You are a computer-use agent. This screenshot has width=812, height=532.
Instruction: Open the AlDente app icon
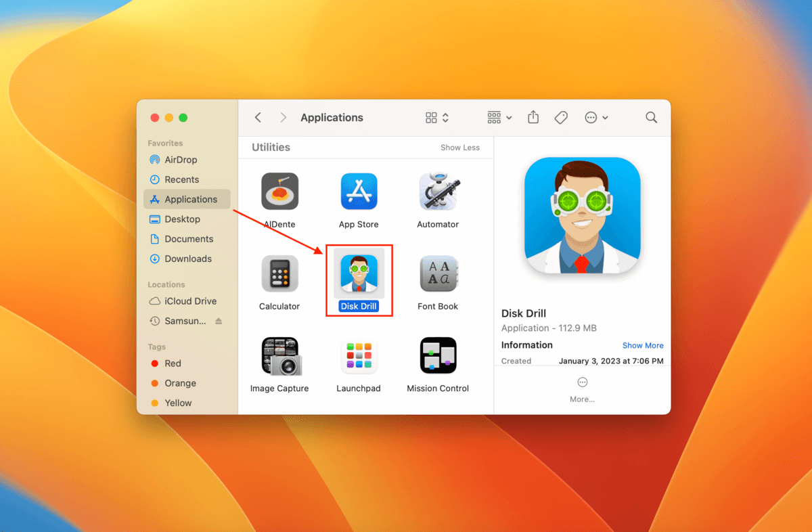point(279,192)
